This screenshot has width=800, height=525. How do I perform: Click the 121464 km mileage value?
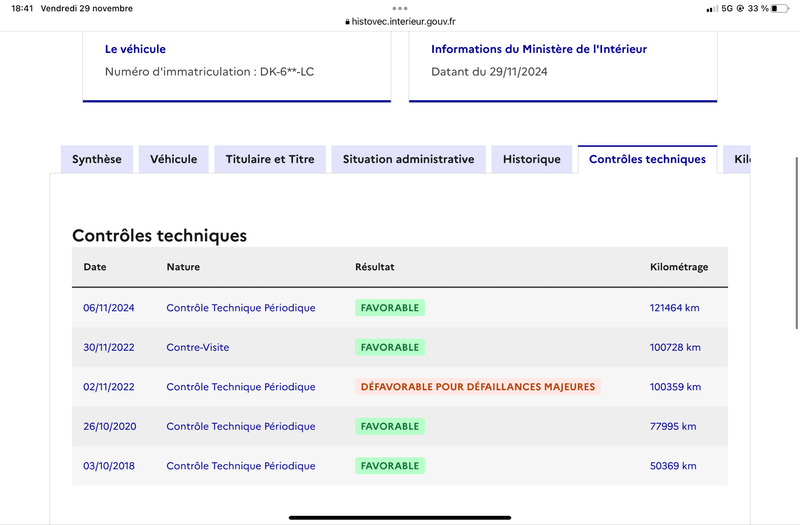click(x=674, y=308)
